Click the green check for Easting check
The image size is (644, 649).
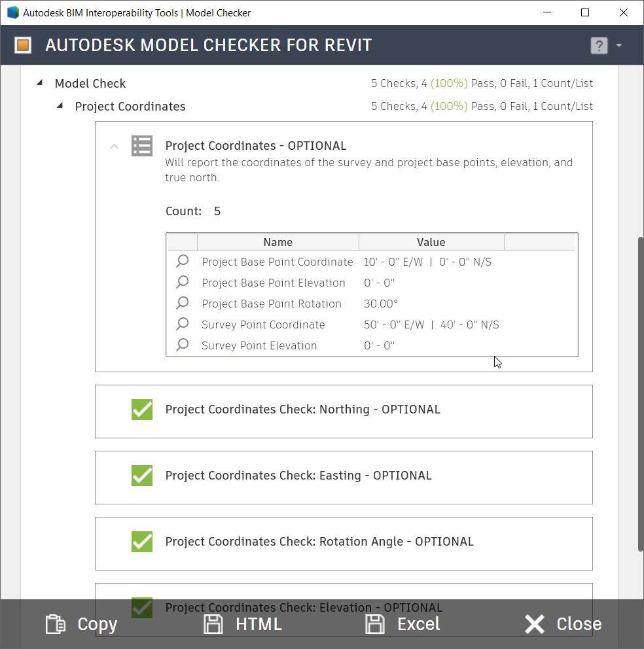pyautogui.click(x=141, y=475)
